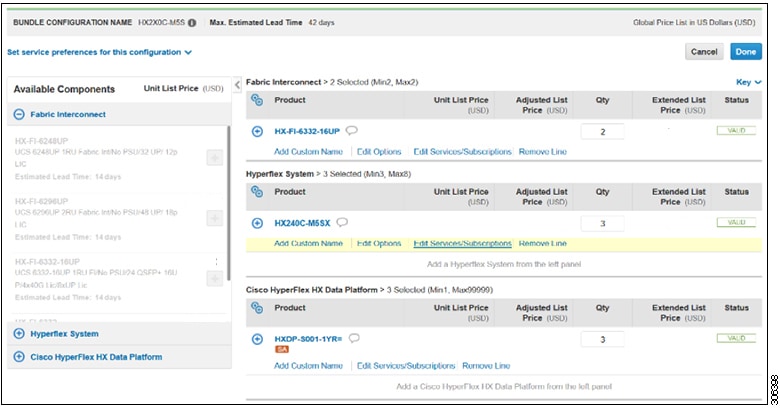The width and height of the screenshot is (780, 408).
Task: Add HX-FI-6248UP with its plus button
Action: 215,158
